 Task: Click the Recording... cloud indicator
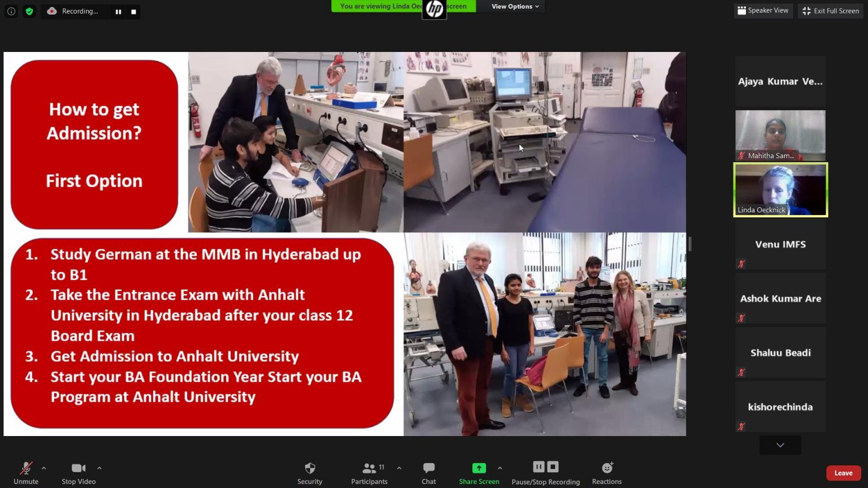coord(72,11)
